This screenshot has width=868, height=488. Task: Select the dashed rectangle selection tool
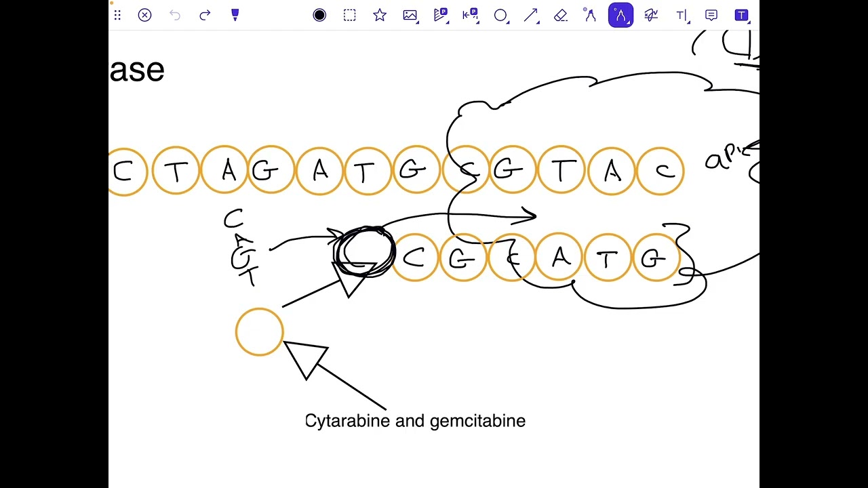(x=349, y=15)
